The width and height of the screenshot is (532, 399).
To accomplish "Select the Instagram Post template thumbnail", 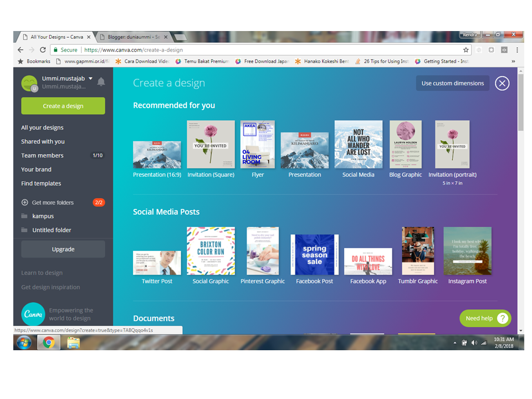I will [467, 250].
